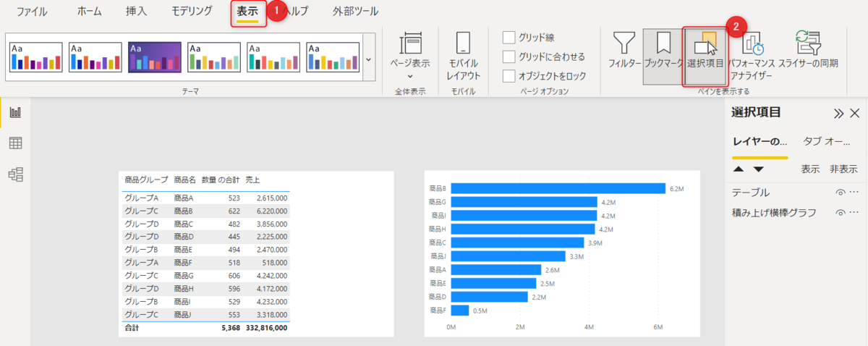The height and width of the screenshot is (346, 868).
Task: Open Report view in left sidebar
Action: pyautogui.click(x=15, y=113)
